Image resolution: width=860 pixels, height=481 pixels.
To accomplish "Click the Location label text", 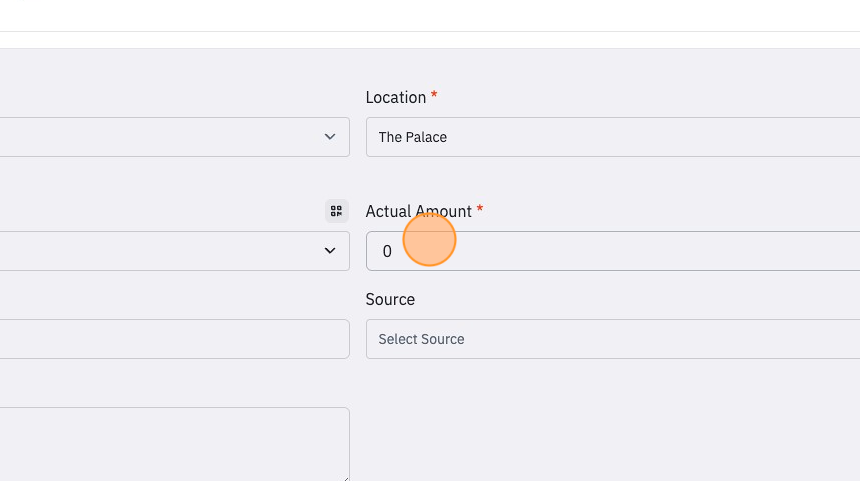I will tap(395, 98).
